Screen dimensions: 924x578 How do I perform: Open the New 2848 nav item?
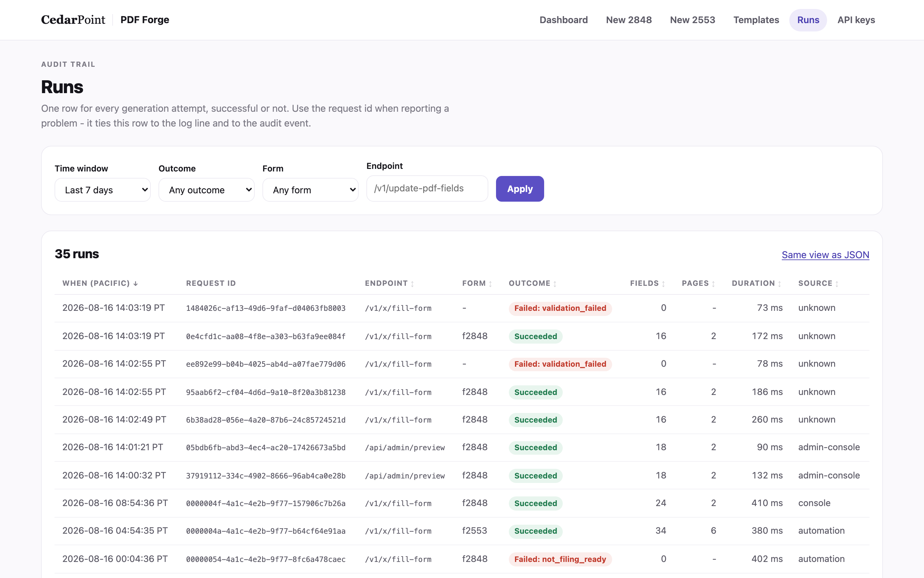tap(629, 20)
